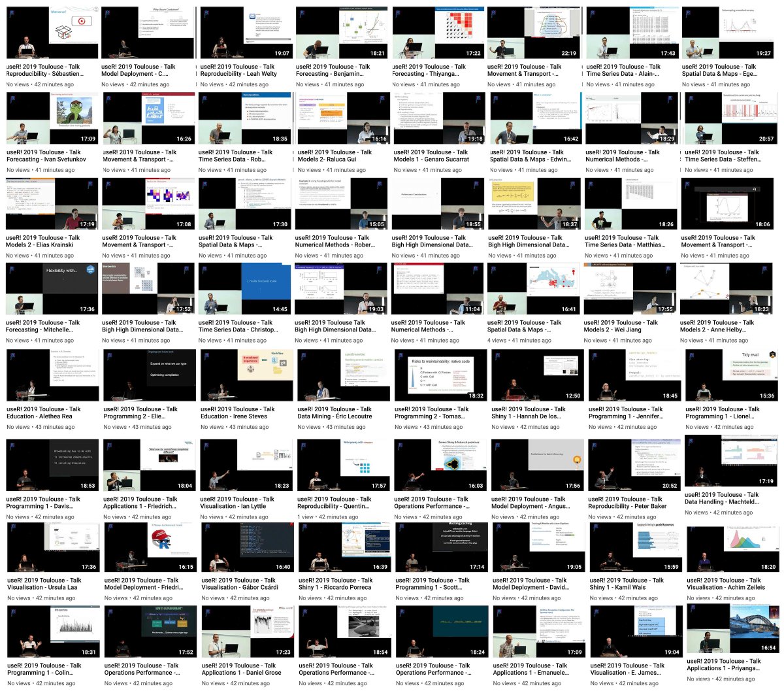This screenshot has width=784, height=693.
Task: Click the 17:08 duration badge
Action: [184, 225]
